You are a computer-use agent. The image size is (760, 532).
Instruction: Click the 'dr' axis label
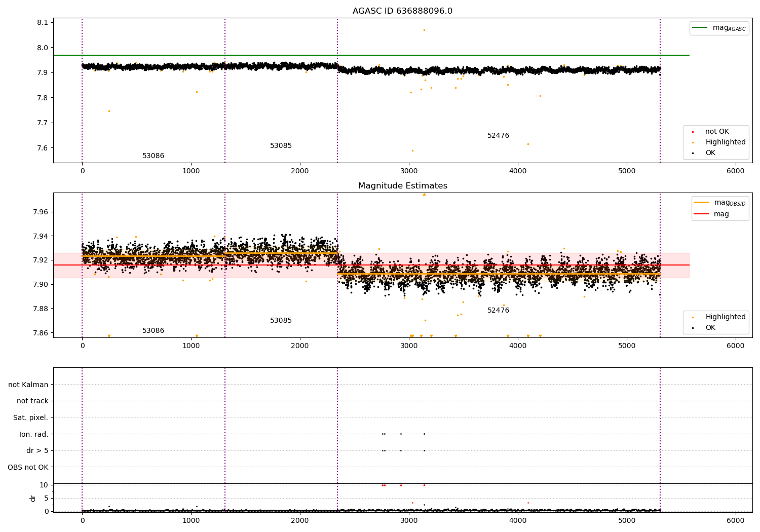(33, 498)
